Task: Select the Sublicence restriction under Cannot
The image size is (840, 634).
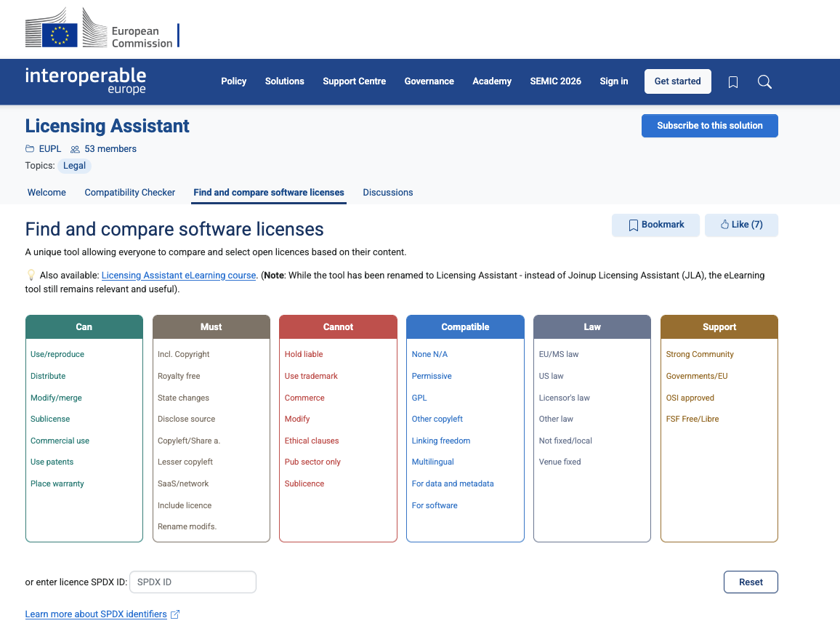Action: pos(304,483)
